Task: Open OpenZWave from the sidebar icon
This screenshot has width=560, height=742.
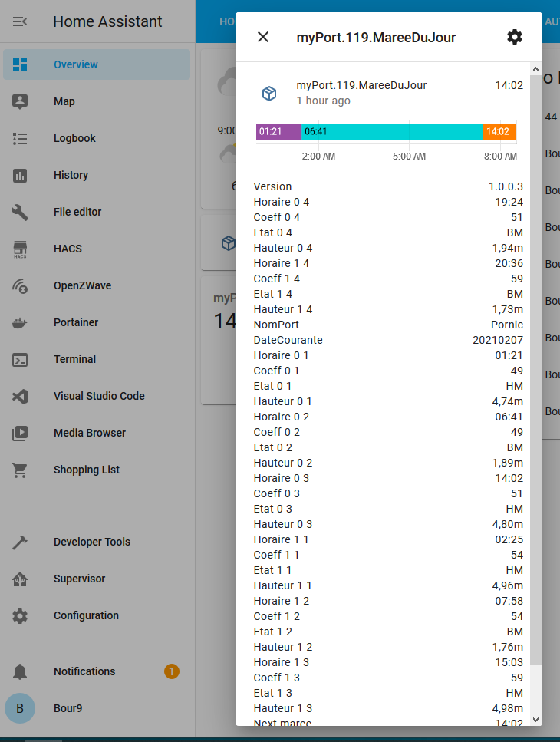Action: [x=20, y=285]
